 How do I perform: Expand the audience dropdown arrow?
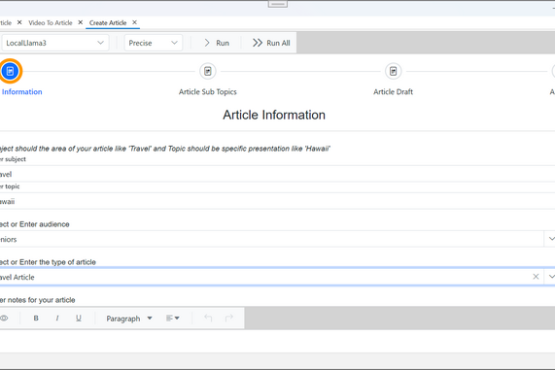click(551, 239)
